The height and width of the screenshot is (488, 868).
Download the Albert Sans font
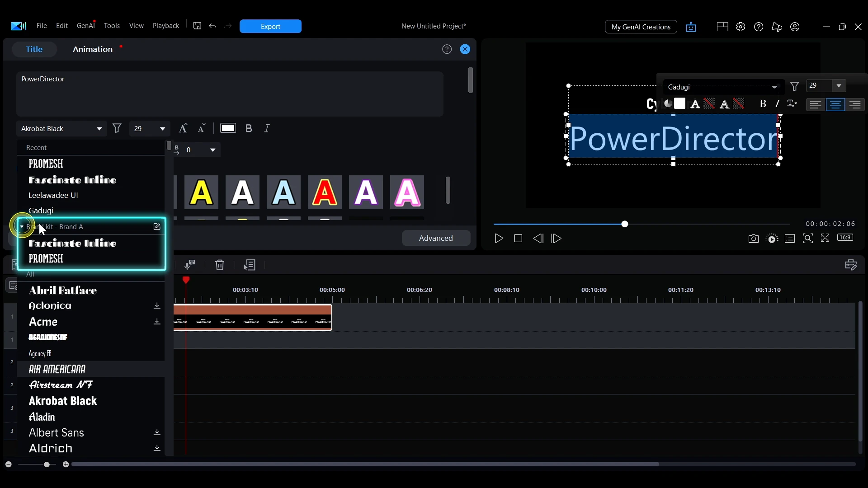point(157,432)
